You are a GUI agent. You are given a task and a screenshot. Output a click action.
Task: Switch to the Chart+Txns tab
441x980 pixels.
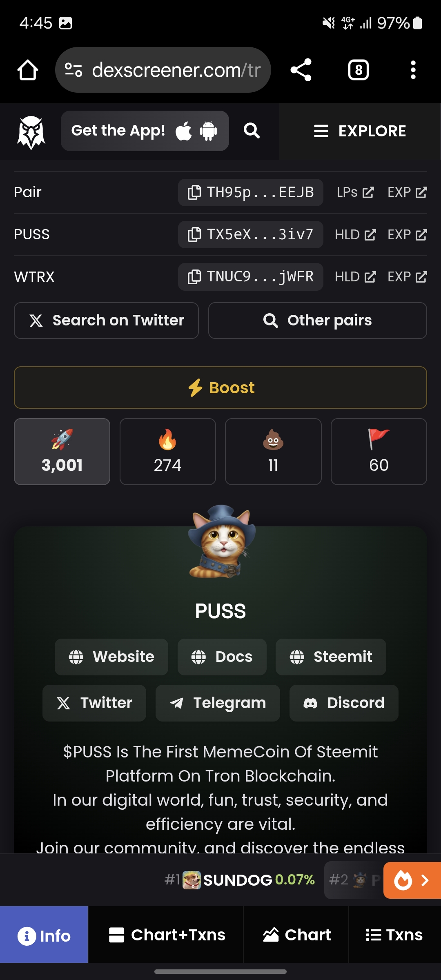pyautogui.click(x=166, y=935)
